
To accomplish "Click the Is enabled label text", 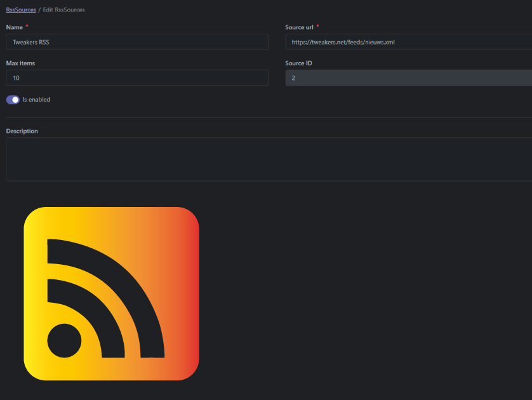I will (x=36, y=100).
